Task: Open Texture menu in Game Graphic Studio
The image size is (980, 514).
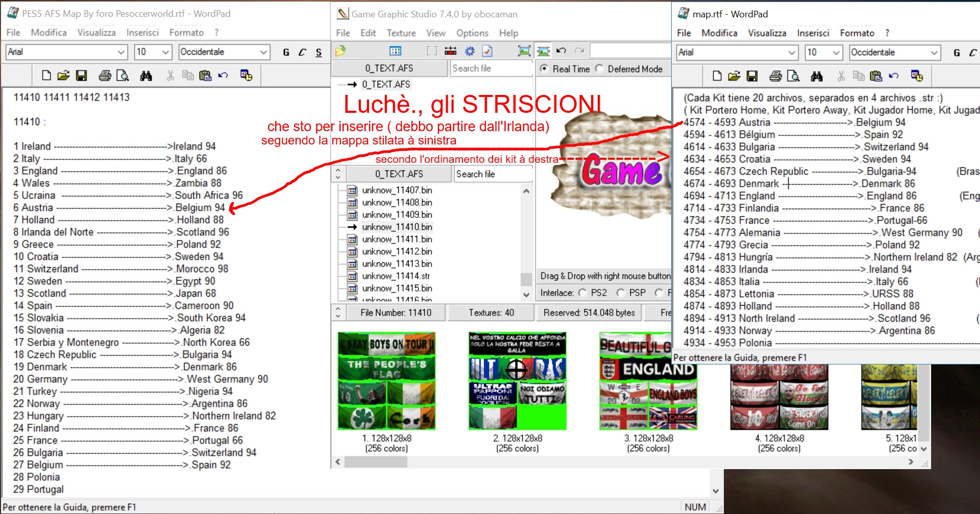Action: (x=401, y=33)
